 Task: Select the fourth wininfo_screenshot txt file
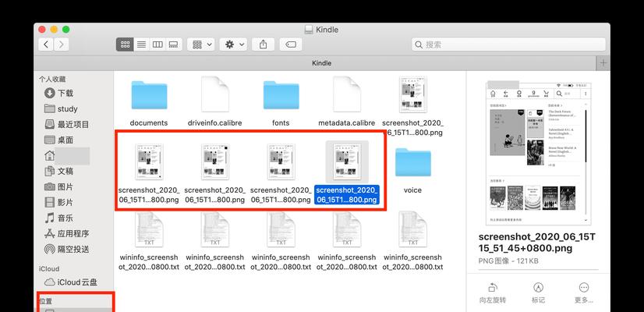(347, 229)
